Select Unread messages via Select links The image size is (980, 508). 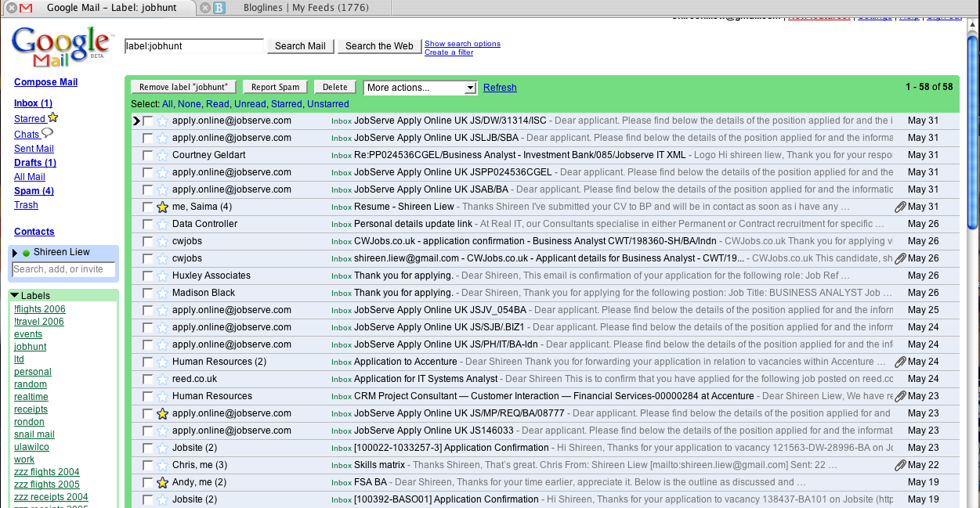[250, 104]
